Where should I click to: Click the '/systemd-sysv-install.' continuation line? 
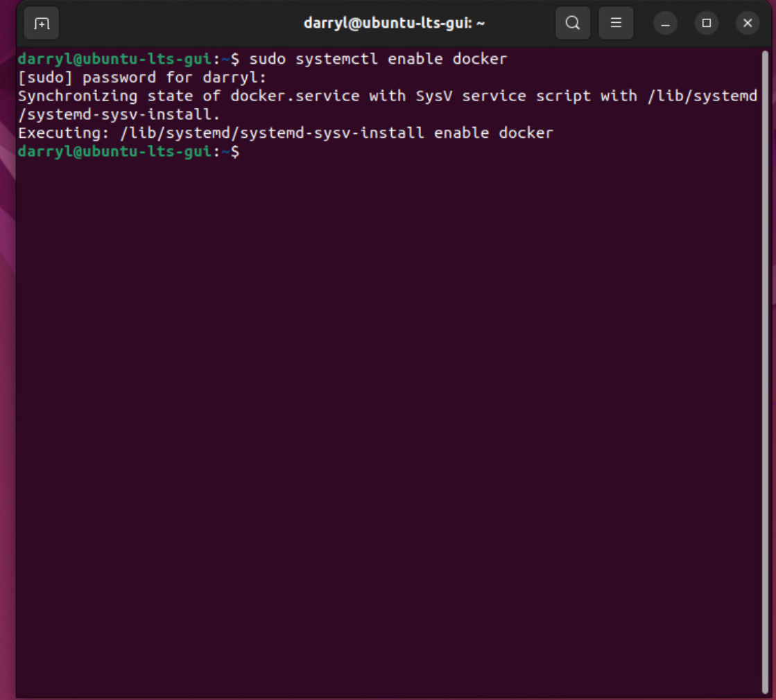coord(119,115)
